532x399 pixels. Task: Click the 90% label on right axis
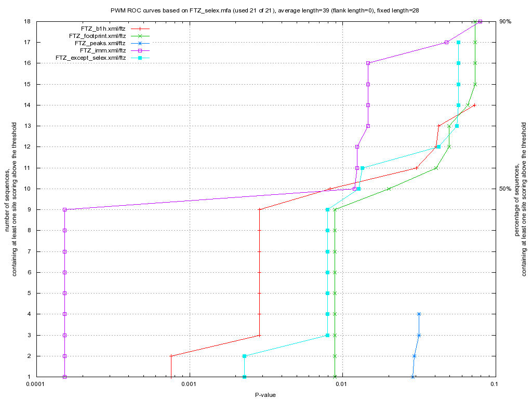(506, 21)
